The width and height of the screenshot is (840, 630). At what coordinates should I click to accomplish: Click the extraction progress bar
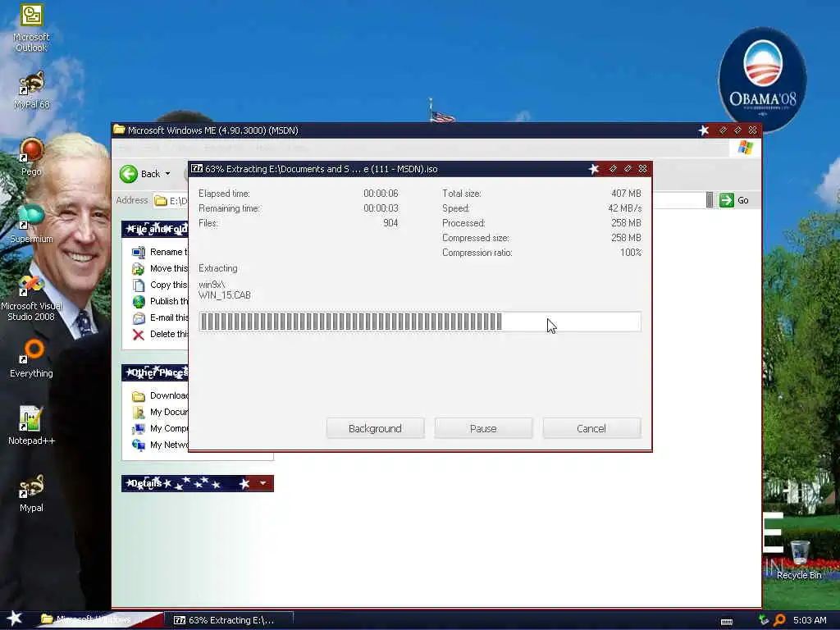coord(420,322)
